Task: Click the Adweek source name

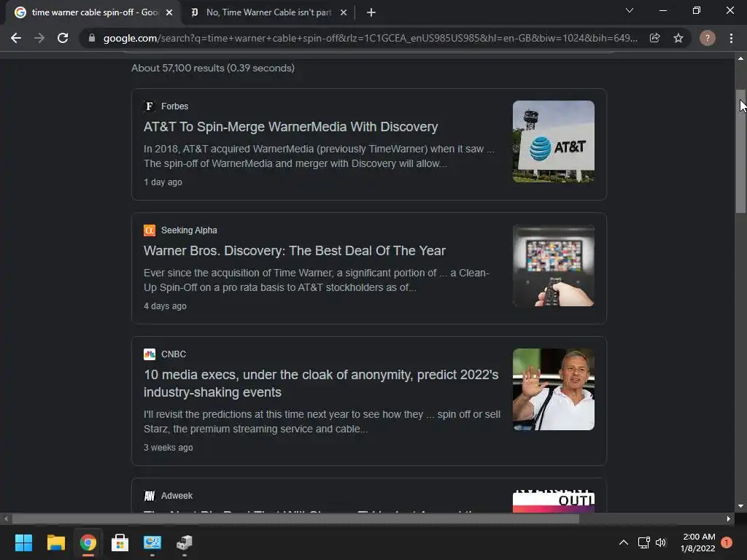Action: (x=177, y=496)
